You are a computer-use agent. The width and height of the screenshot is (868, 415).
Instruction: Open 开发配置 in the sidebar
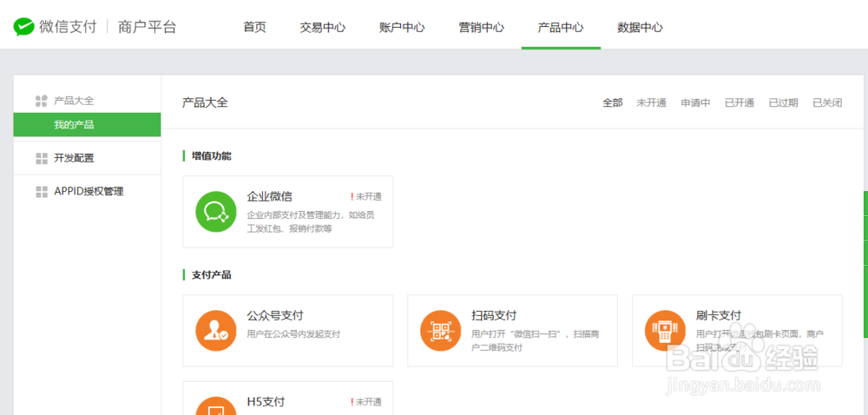pos(74,158)
